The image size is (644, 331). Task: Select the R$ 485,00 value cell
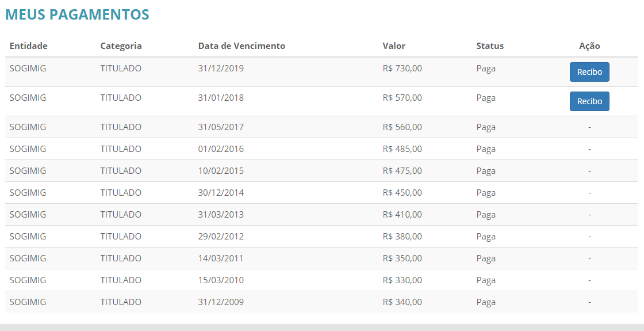402,149
